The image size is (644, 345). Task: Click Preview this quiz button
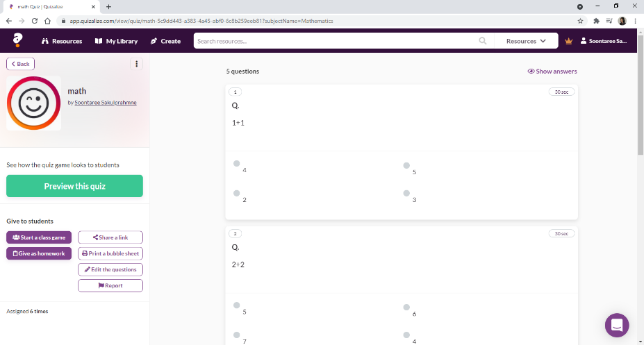[75, 186]
